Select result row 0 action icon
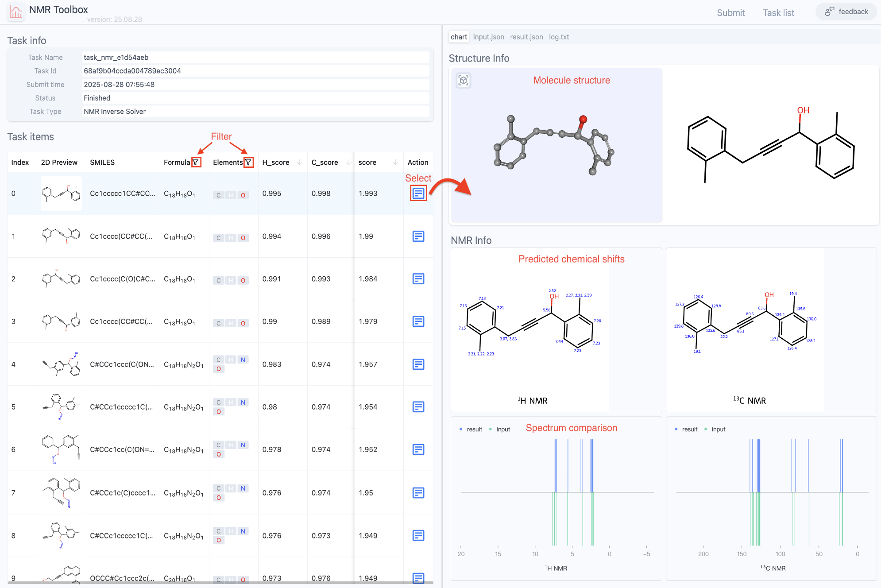 click(418, 193)
